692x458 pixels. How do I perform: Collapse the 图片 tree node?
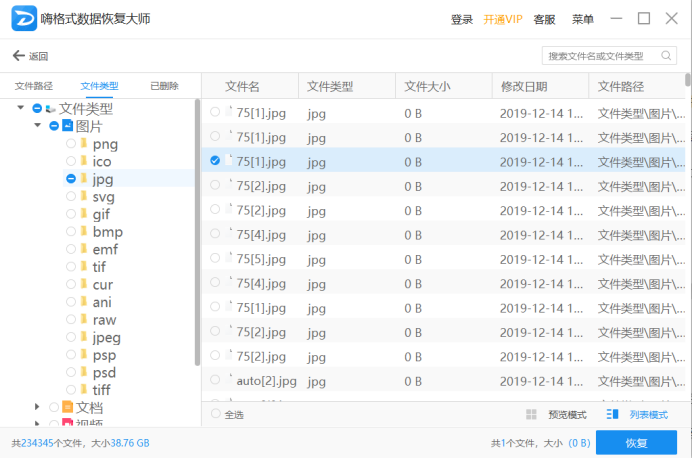coord(38,125)
